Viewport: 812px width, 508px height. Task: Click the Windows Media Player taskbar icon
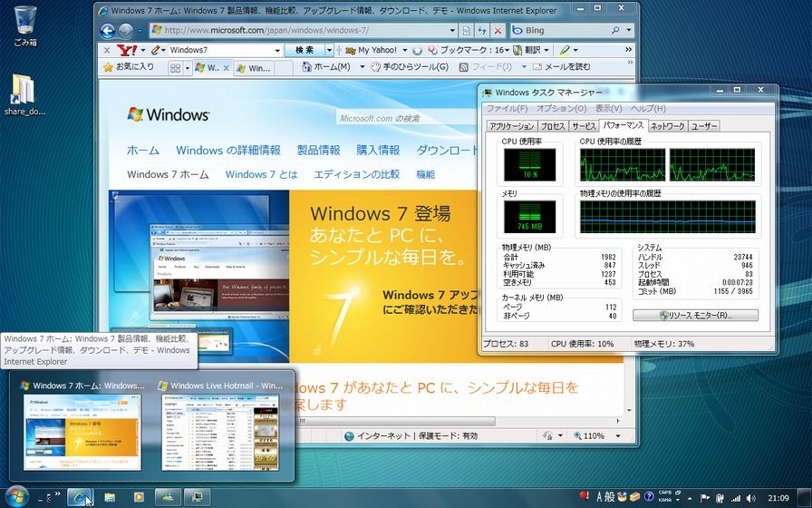pos(139,497)
